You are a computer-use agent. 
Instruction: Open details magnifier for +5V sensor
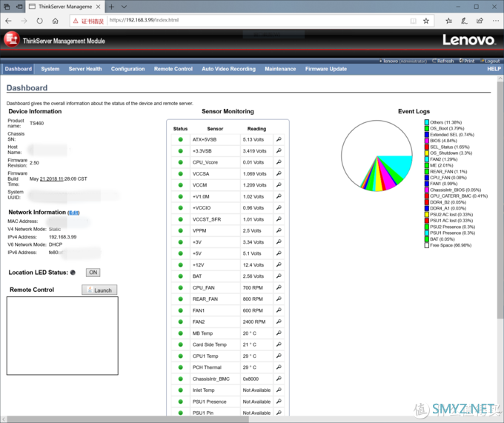point(279,253)
